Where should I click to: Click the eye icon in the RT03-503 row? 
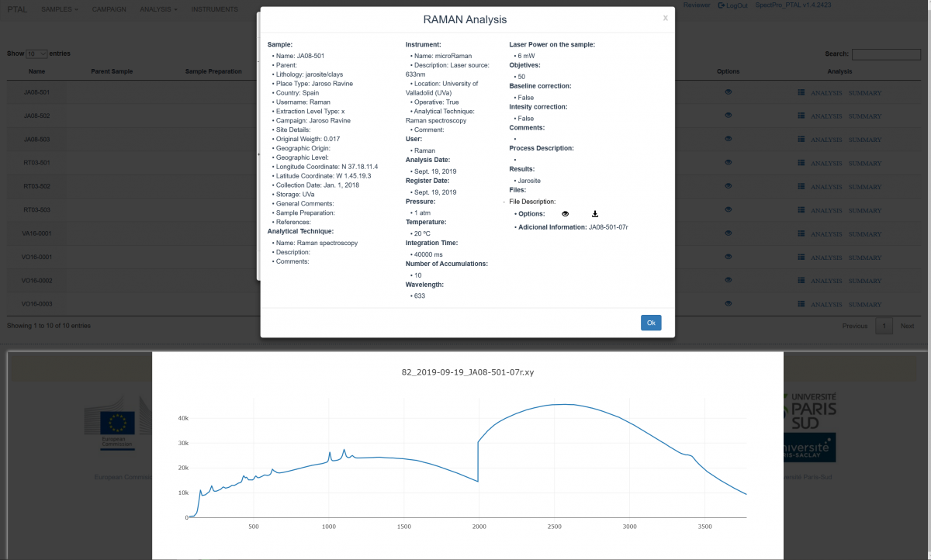pyautogui.click(x=729, y=209)
